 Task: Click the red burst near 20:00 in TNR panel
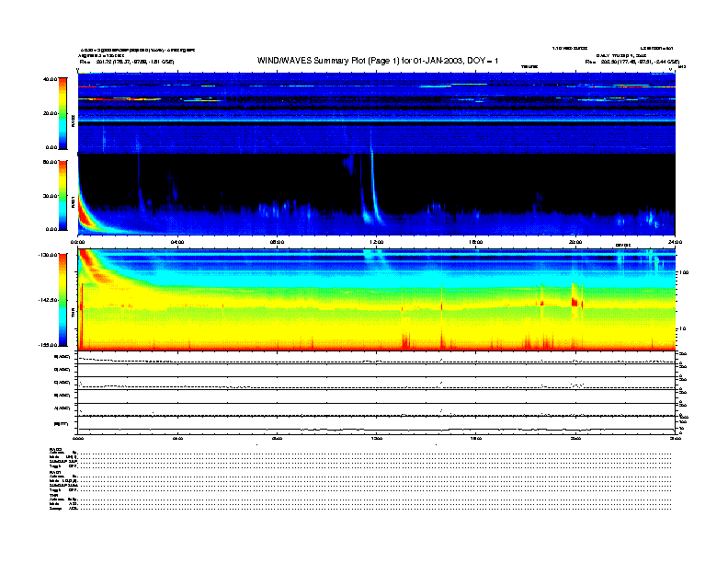574,302
